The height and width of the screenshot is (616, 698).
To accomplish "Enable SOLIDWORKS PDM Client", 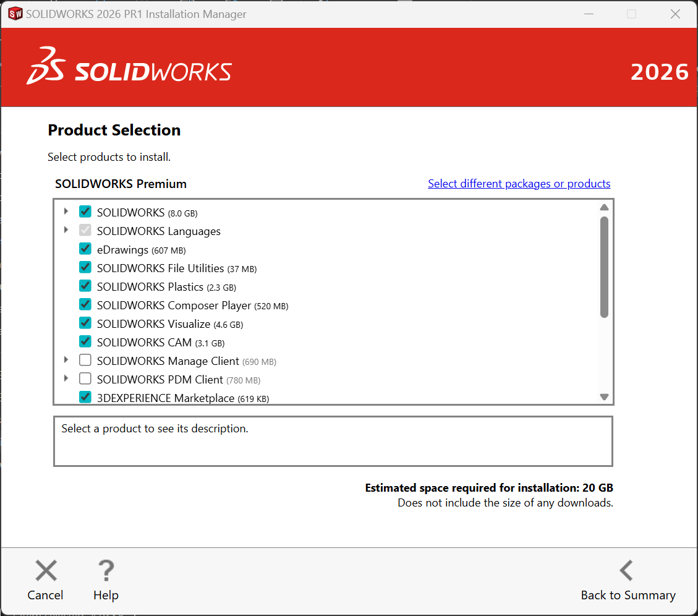I will pos(85,378).
